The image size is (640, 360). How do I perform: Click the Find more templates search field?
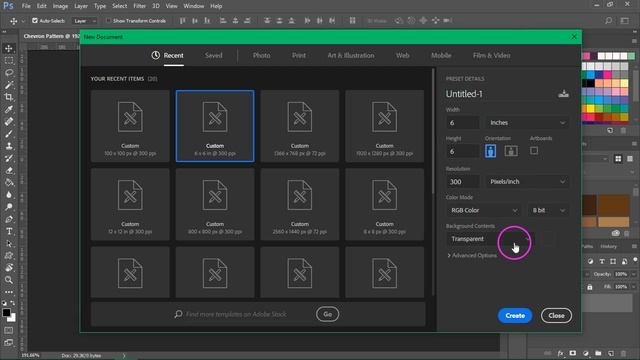236,314
